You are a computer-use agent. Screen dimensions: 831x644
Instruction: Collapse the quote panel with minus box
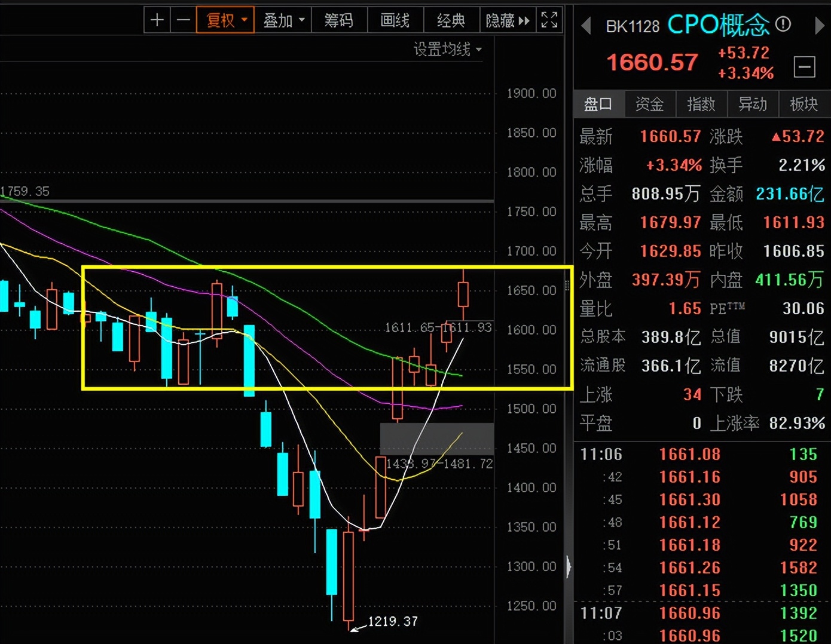(x=804, y=66)
